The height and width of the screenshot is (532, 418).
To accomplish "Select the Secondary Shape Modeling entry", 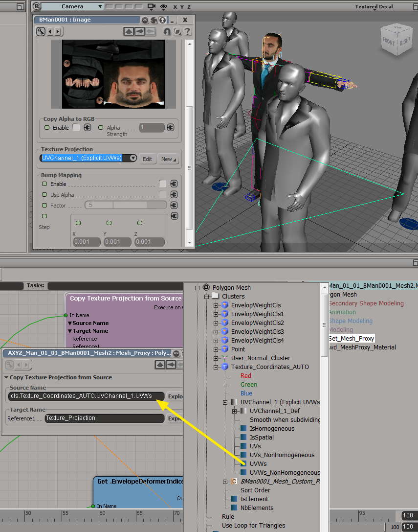I will click(366, 303).
